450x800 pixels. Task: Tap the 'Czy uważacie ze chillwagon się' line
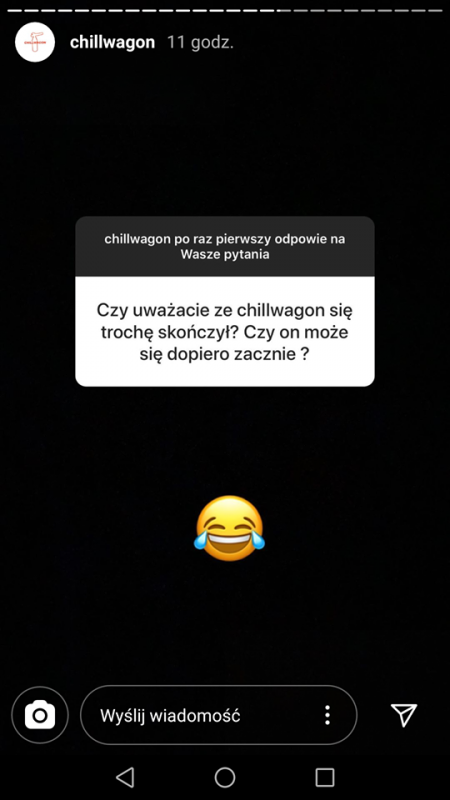225,310
